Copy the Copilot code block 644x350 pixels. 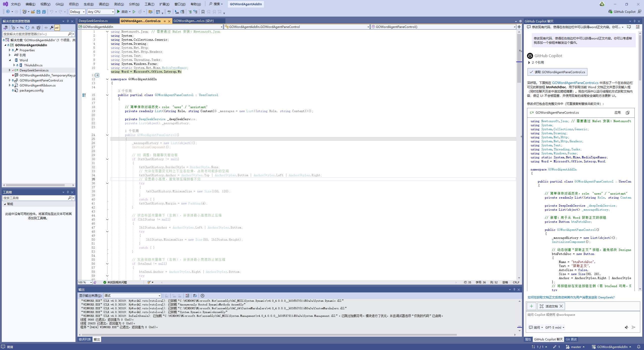pyautogui.click(x=627, y=113)
